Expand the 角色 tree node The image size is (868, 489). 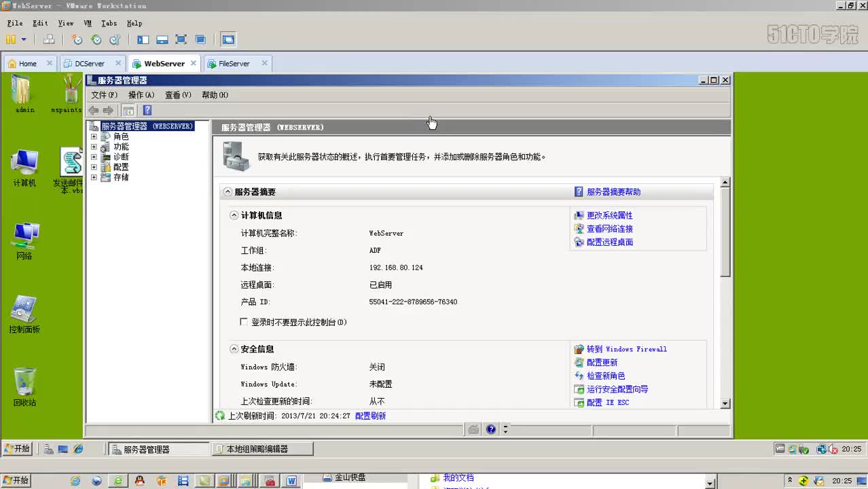(x=94, y=137)
